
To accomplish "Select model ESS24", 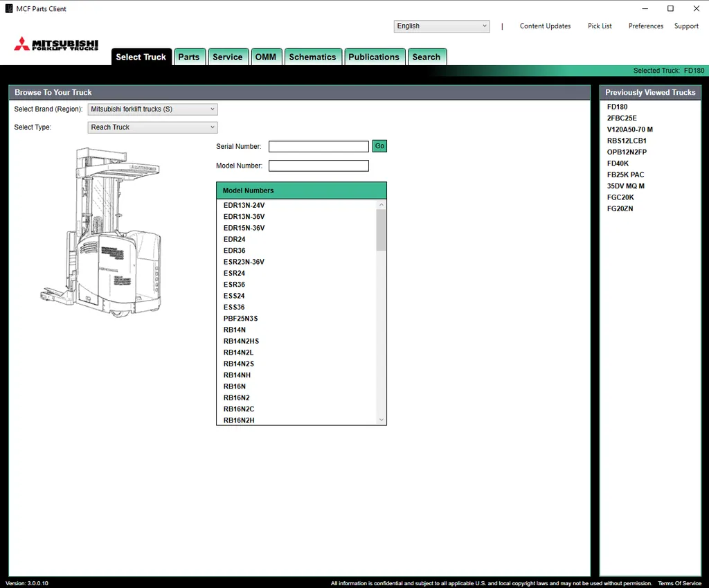I will [234, 296].
